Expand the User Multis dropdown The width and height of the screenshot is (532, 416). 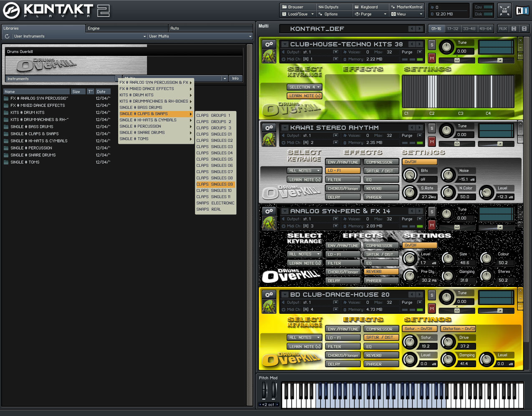200,36
